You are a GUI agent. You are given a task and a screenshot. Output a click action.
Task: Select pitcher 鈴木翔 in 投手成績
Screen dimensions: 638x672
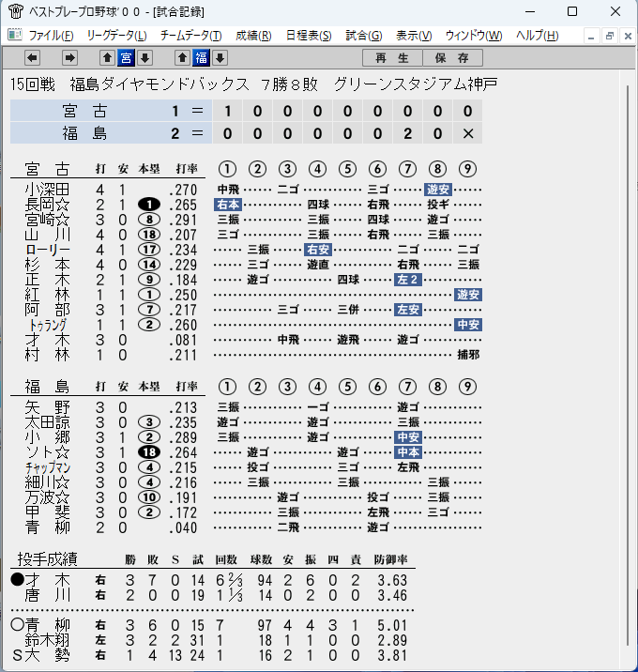pyautogui.click(x=47, y=640)
